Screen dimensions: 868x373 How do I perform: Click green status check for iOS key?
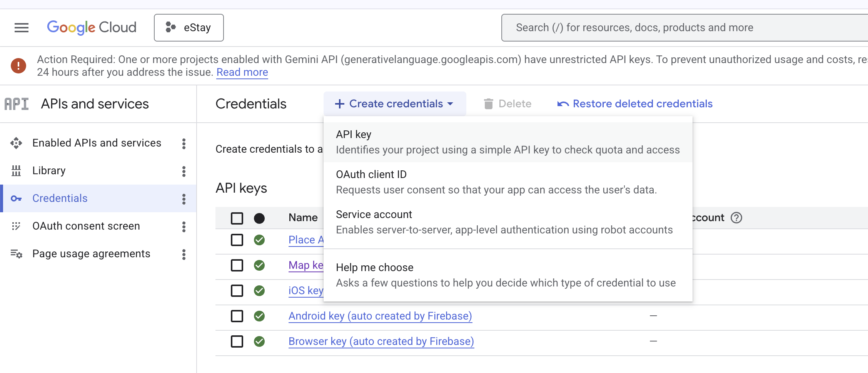point(259,291)
